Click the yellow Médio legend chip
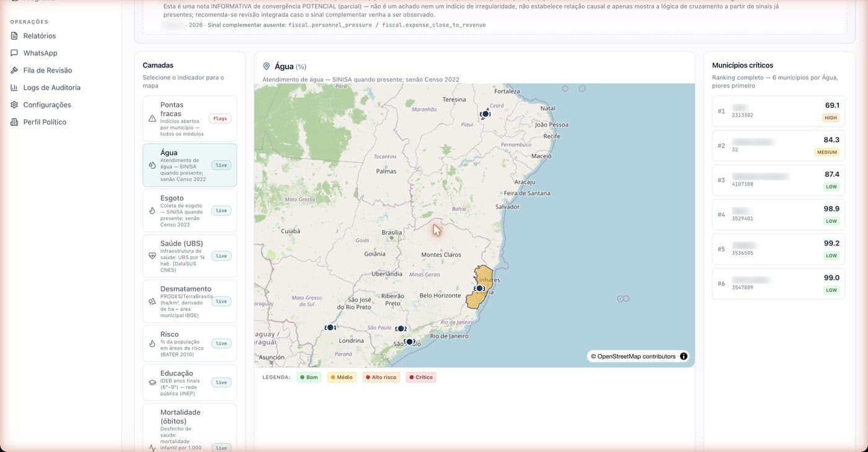Viewport: 868px width, 452px height. point(342,377)
